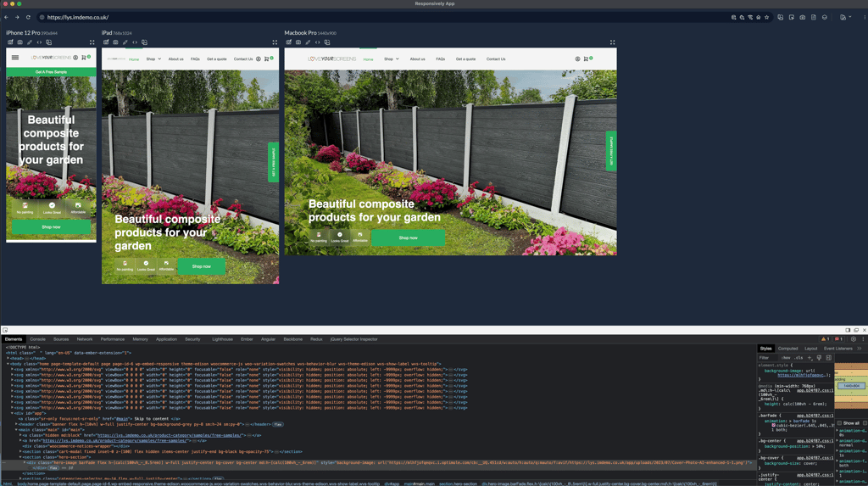Open Shop dropdown in iPad preview nav
The width and height of the screenshot is (868, 486).
pos(153,59)
